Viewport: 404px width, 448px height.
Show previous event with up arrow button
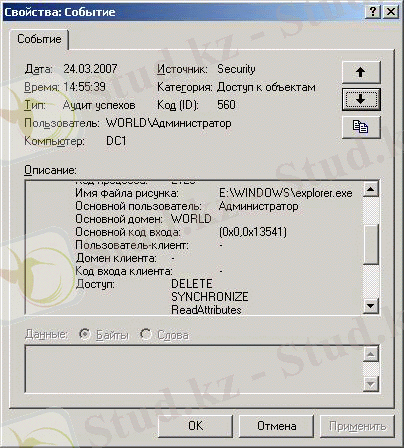[361, 72]
